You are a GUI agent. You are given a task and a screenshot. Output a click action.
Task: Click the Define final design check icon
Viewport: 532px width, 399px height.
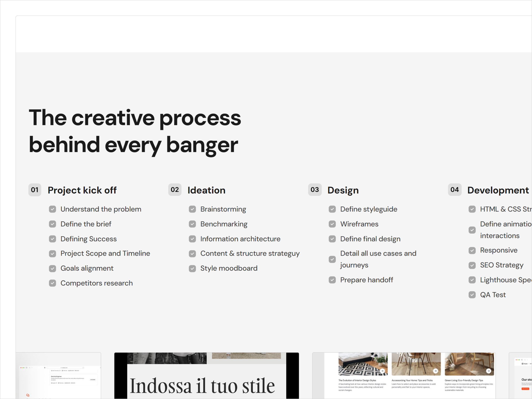pyautogui.click(x=332, y=239)
